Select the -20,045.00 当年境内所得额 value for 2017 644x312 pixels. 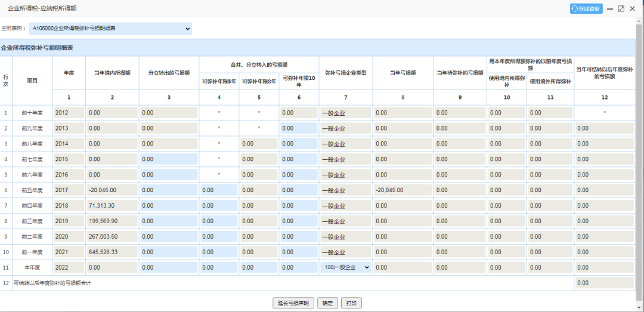(112, 190)
